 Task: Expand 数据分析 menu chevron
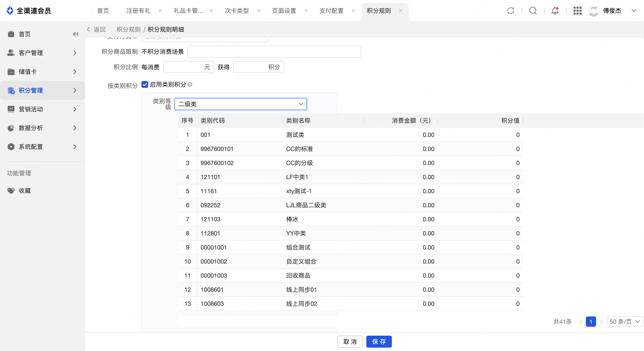(x=75, y=128)
